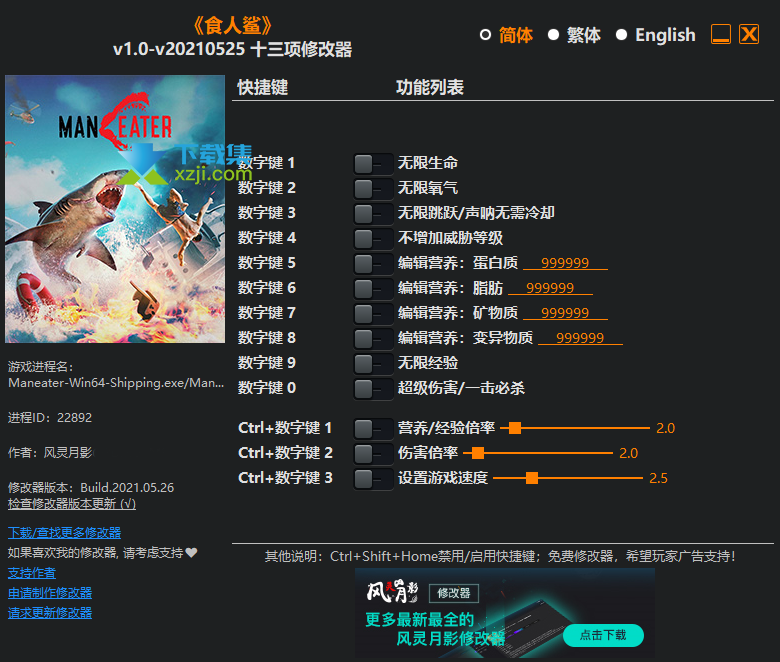
Task: Toggle 无限跳跃/声呐无需冷却 switch
Action: click(373, 213)
